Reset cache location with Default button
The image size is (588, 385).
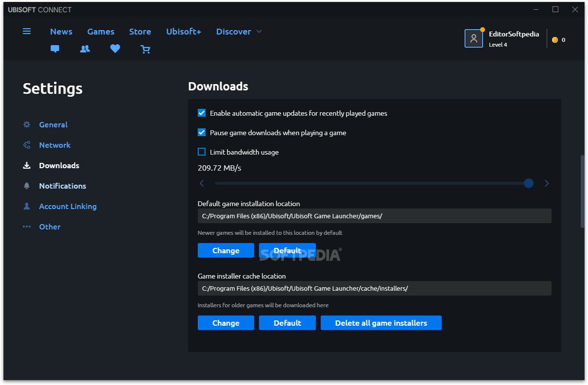pos(287,323)
